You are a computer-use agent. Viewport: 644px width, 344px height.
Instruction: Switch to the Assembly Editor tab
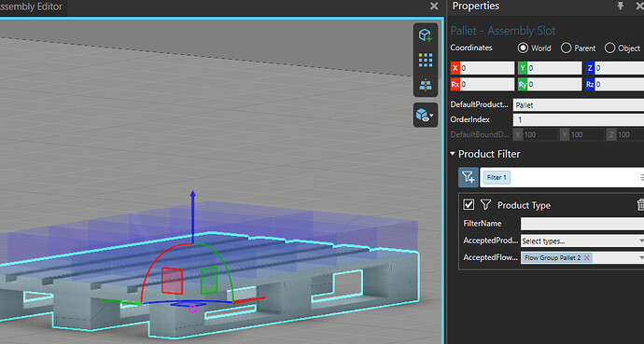[x=32, y=7]
